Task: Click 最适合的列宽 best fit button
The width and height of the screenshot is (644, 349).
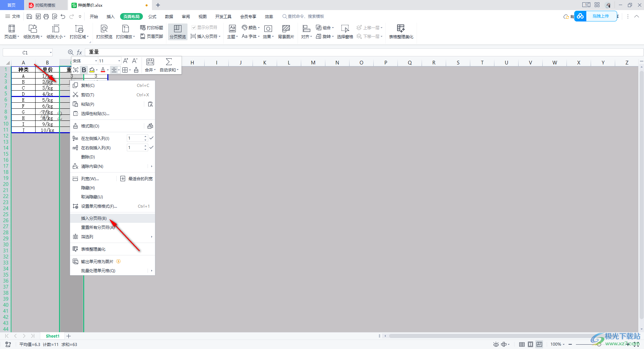Action: point(136,179)
